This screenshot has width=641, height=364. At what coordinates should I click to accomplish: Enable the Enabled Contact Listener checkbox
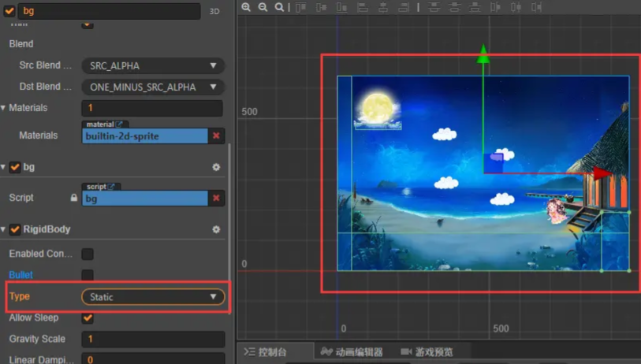coord(88,254)
